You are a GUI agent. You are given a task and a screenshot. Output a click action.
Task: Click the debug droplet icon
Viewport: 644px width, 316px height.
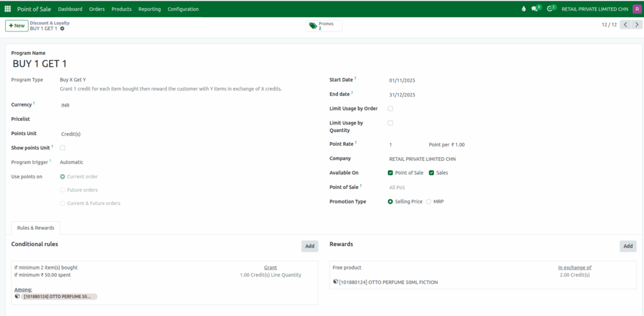(524, 9)
